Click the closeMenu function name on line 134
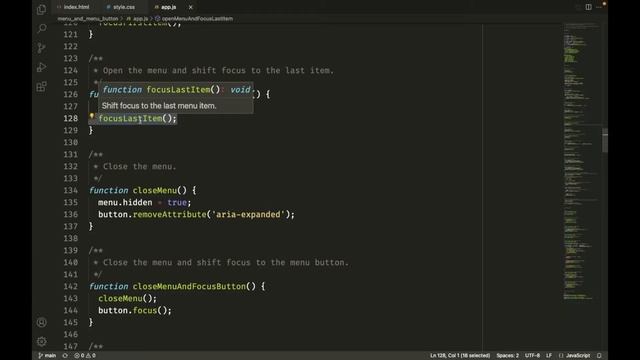This screenshot has height=360, width=640. [155, 190]
